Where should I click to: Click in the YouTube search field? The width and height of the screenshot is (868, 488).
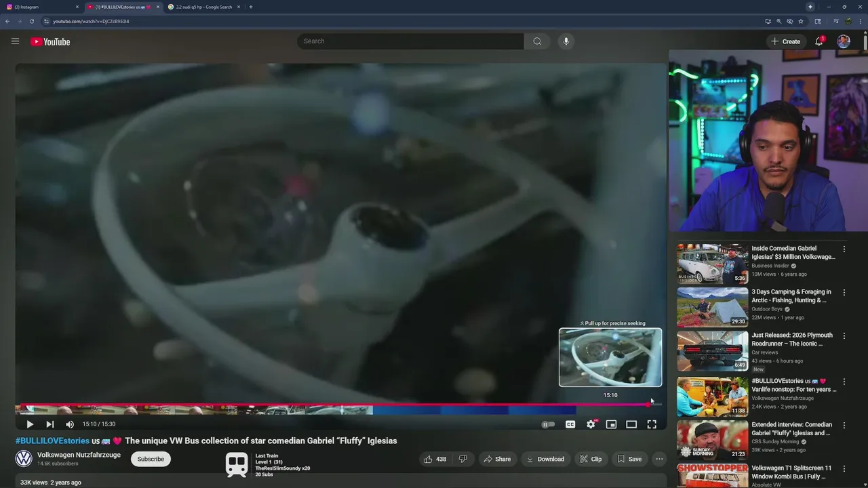coord(410,41)
